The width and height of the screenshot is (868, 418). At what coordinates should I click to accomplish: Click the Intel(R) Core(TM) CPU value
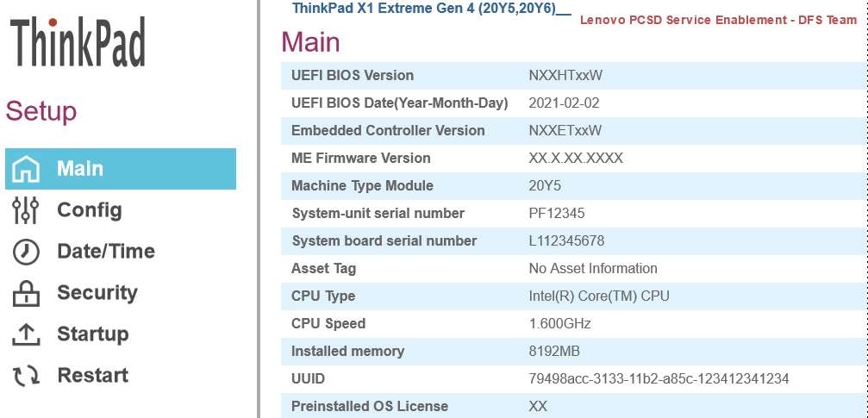click(x=599, y=296)
